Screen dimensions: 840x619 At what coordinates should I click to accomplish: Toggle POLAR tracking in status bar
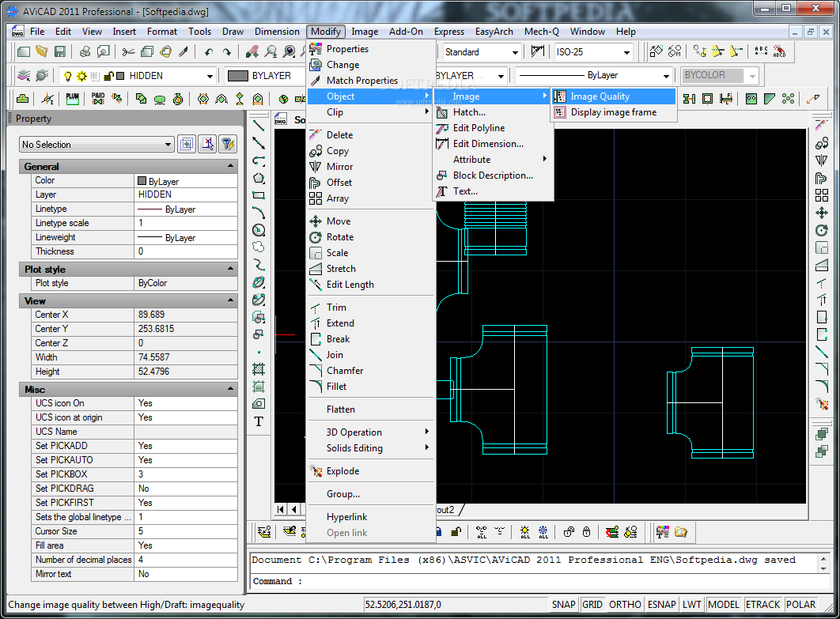pos(800,605)
